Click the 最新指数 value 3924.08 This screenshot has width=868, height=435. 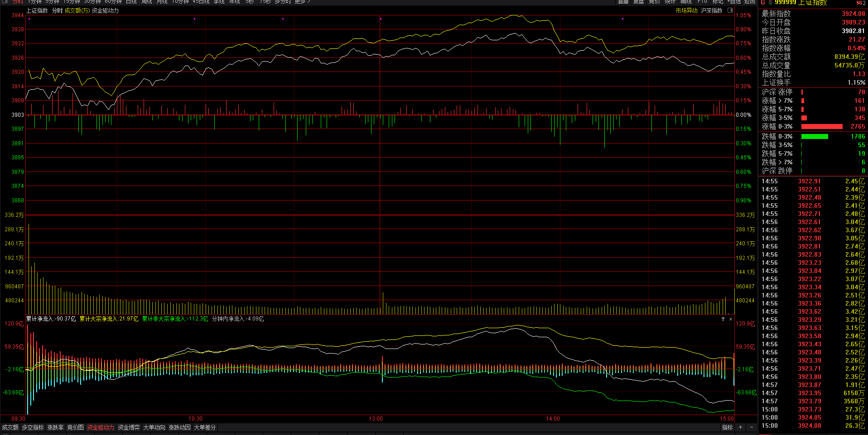854,14
